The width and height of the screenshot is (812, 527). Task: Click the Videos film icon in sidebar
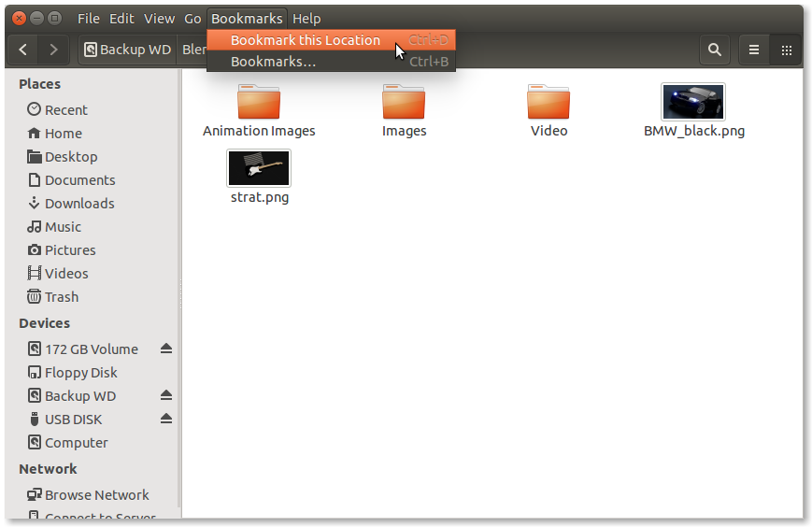[35, 273]
